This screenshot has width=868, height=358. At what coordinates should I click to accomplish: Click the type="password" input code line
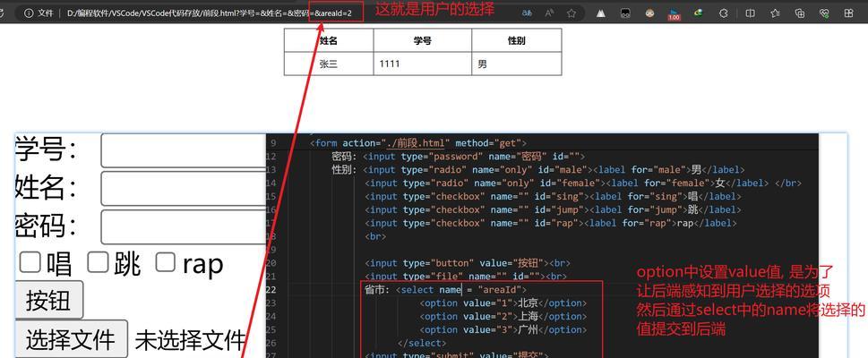pyautogui.click(x=458, y=157)
